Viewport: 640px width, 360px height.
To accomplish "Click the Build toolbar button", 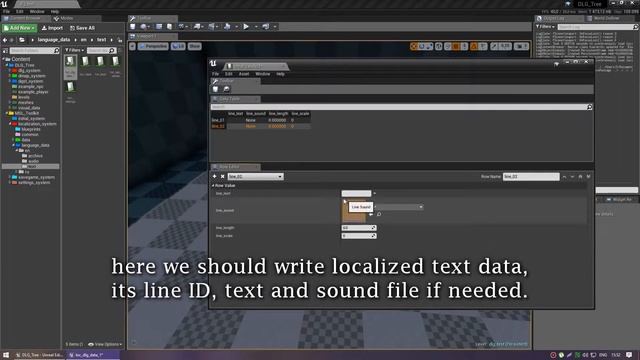I will [227, 27].
